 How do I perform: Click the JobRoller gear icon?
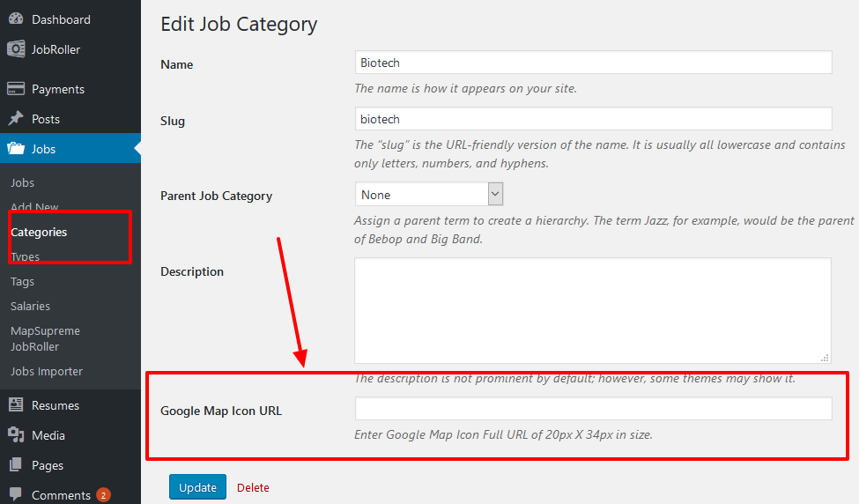16,48
